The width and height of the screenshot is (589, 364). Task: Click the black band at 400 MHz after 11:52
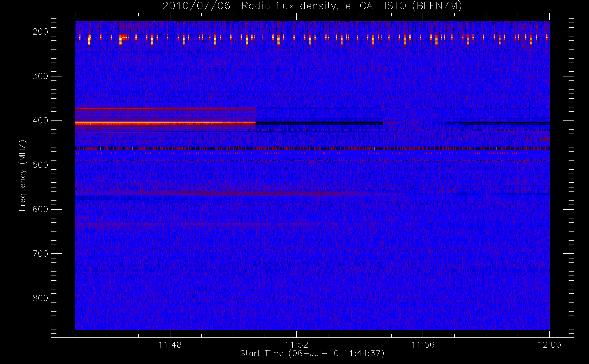319,123
